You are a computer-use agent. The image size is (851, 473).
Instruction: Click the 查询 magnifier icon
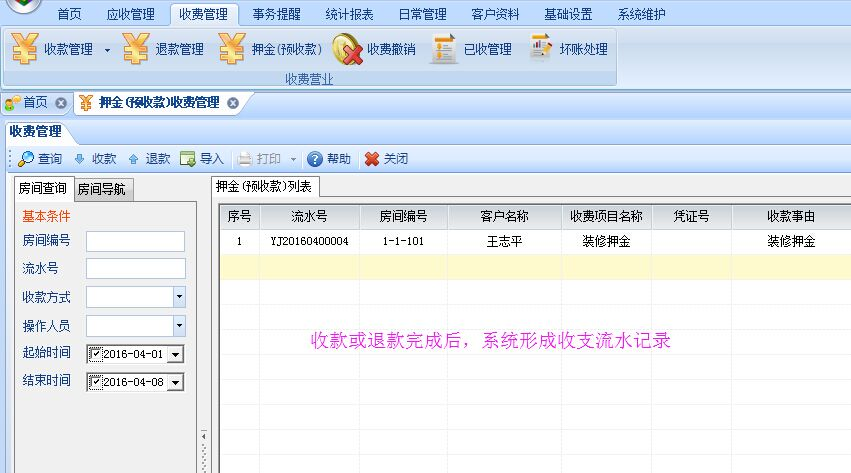[x=26, y=158]
